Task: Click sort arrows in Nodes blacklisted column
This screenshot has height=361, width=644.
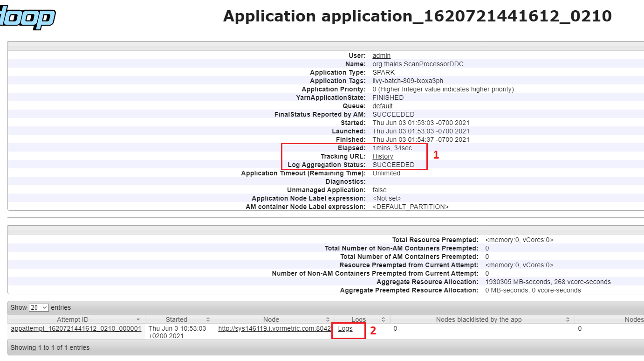Action: [x=568, y=319]
